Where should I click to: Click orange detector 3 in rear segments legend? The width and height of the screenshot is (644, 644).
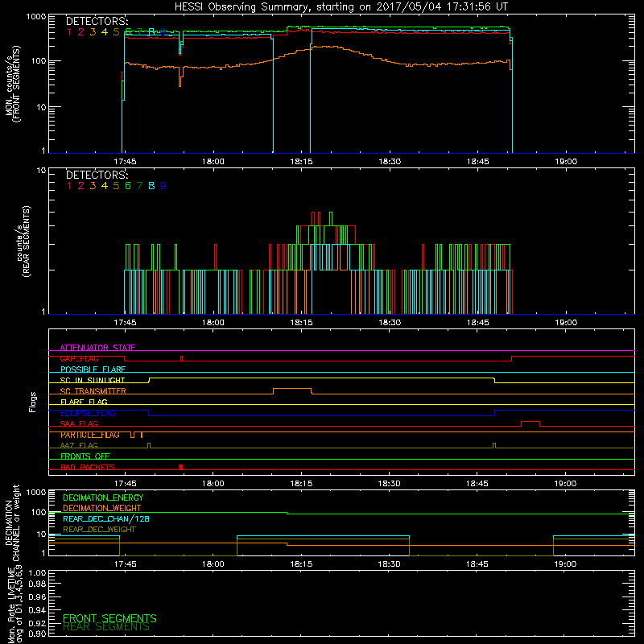93,186
